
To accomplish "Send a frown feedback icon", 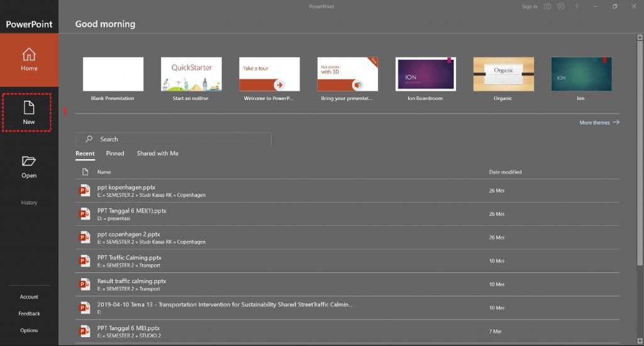I will [x=560, y=6].
